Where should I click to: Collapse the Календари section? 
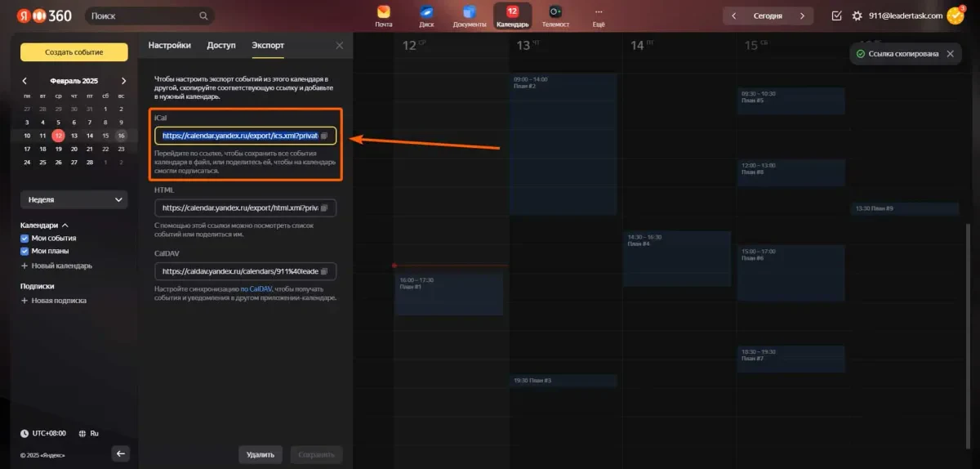pos(65,225)
